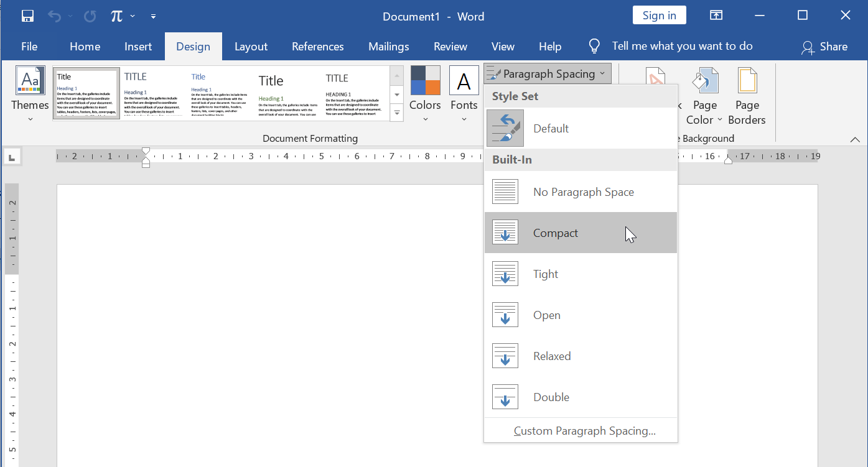Screen dimensions: 868x467
Task: Select style set with uppercase HEADING 1
Action: pyautogui.click(x=355, y=93)
